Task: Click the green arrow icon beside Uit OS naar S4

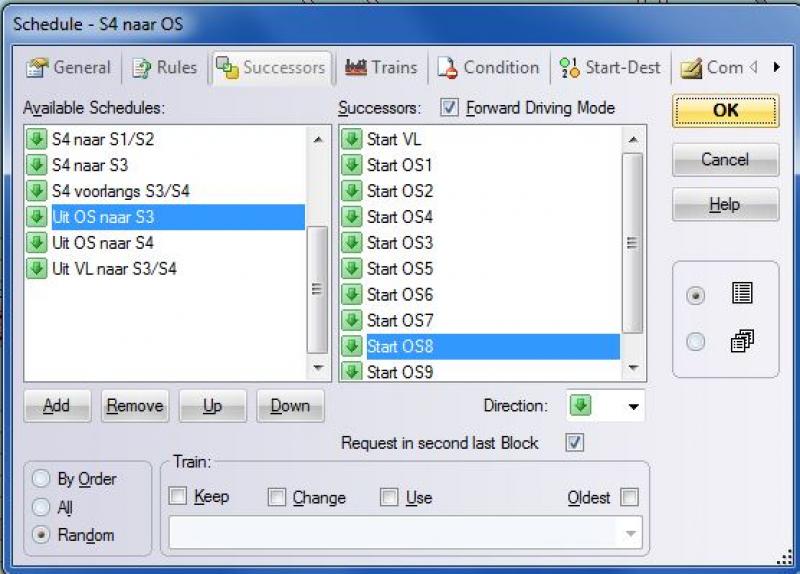Action: (37, 242)
